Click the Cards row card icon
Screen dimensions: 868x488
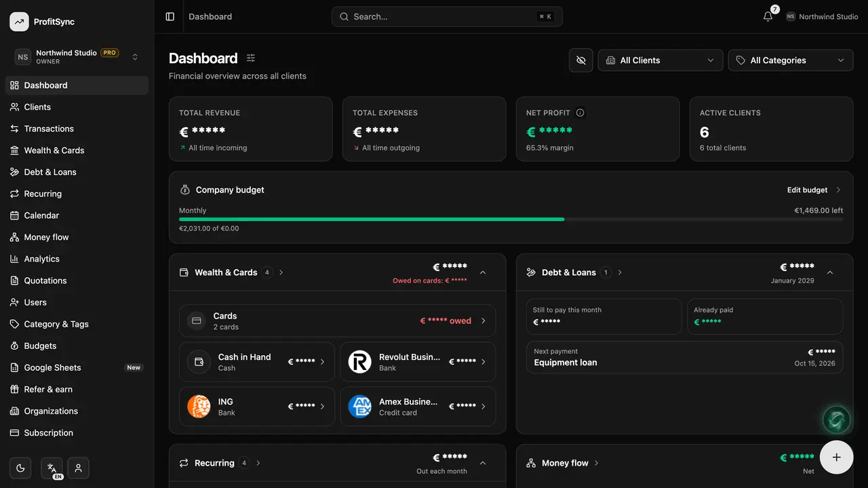pyautogui.click(x=197, y=321)
